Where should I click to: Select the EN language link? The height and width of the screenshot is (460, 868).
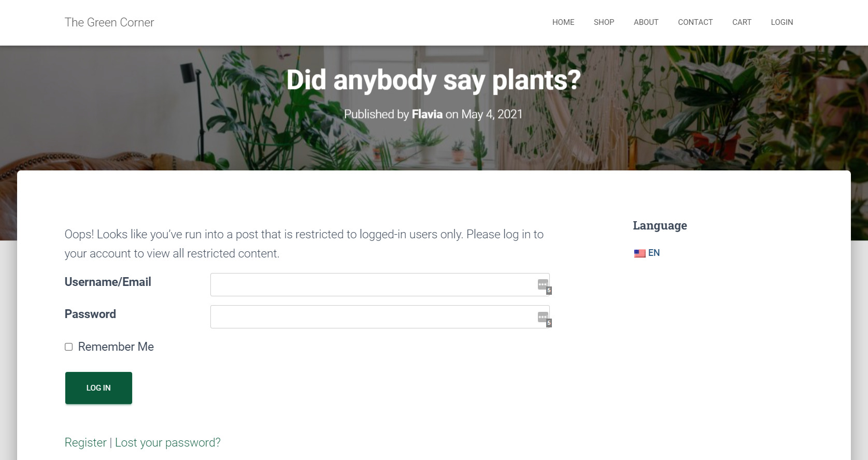point(653,253)
